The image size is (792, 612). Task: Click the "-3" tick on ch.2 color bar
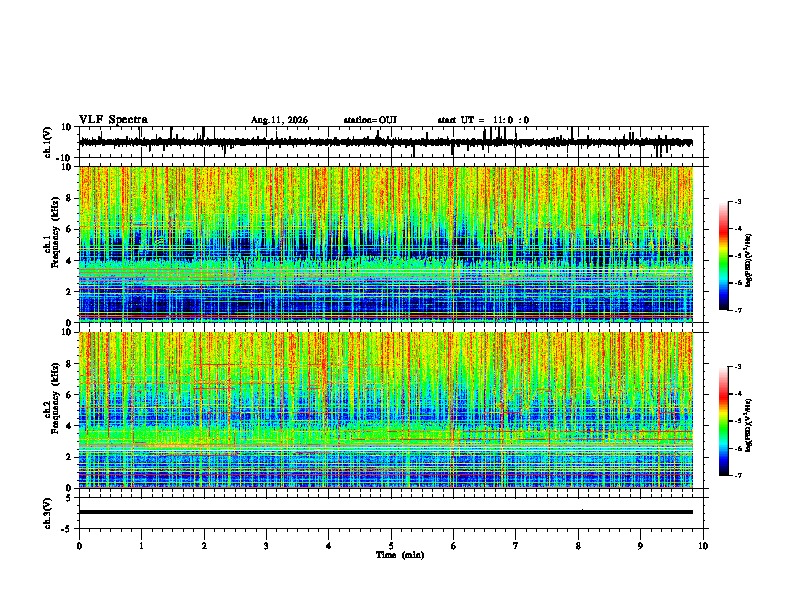tap(738, 367)
